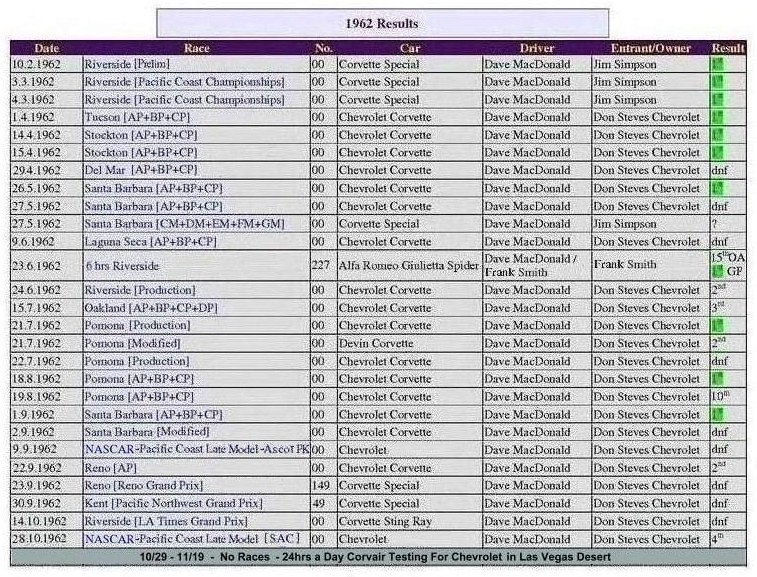Screen dimensions: 757x577
Task: Open the 'Riverside [LA Times Grand Prix]' link
Action: pos(166,521)
